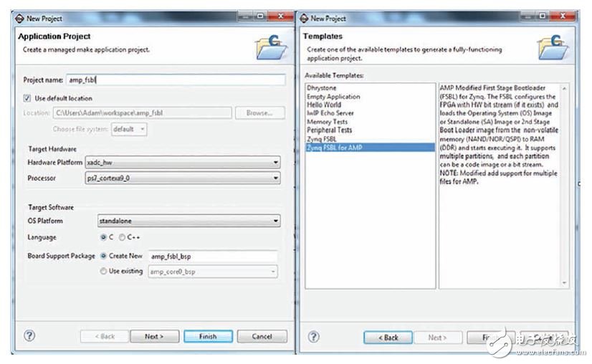The image size is (592, 364).
Task: Click Back button in Templates dialog
Action: coord(388,337)
